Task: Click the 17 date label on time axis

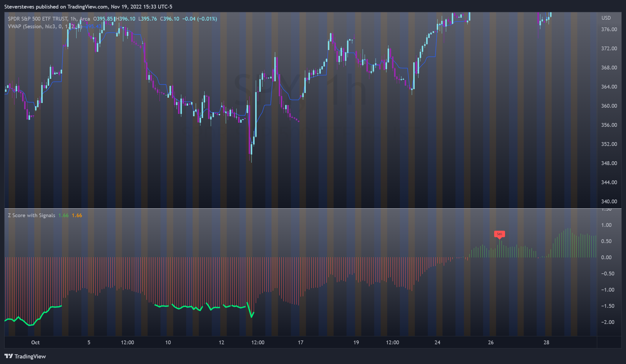Action: (300, 343)
